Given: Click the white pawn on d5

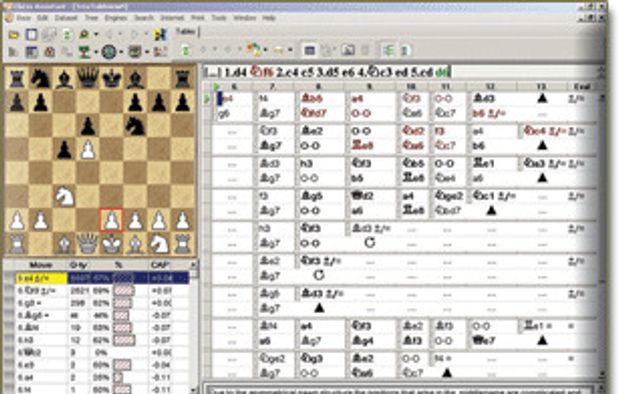Looking at the screenshot, I should click(x=88, y=150).
